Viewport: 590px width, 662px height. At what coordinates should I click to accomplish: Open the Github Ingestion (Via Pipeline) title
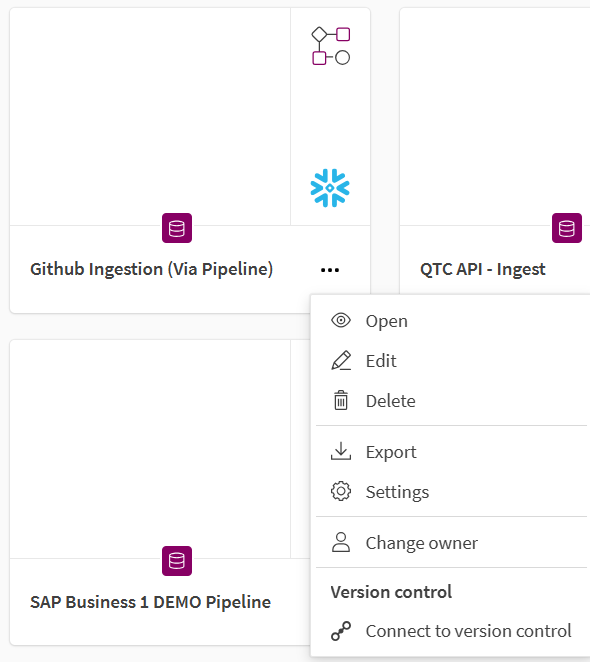point(152,269)
